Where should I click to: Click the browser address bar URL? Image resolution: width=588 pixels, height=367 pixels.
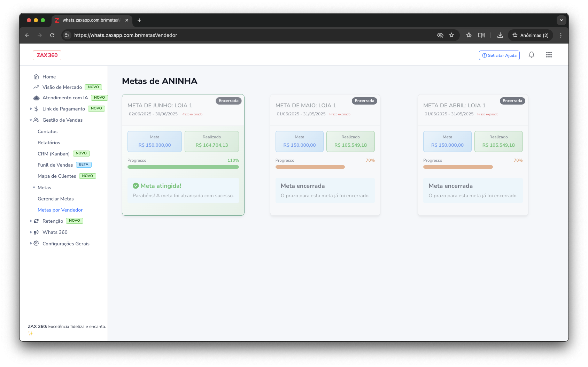[x=125, y=35]
